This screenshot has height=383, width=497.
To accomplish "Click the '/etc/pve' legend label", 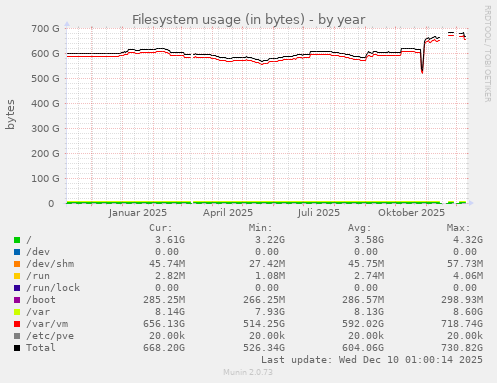I will click(50, 336).
